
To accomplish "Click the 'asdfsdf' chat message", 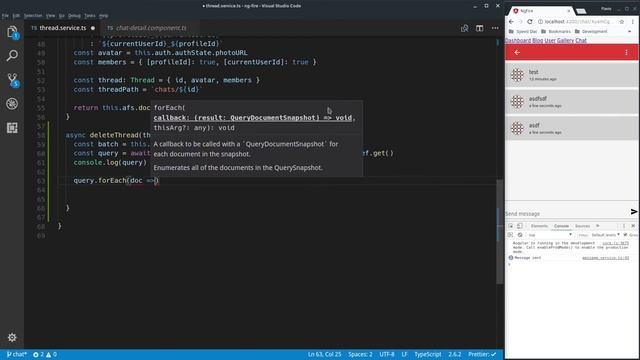I will click(572, 102).
